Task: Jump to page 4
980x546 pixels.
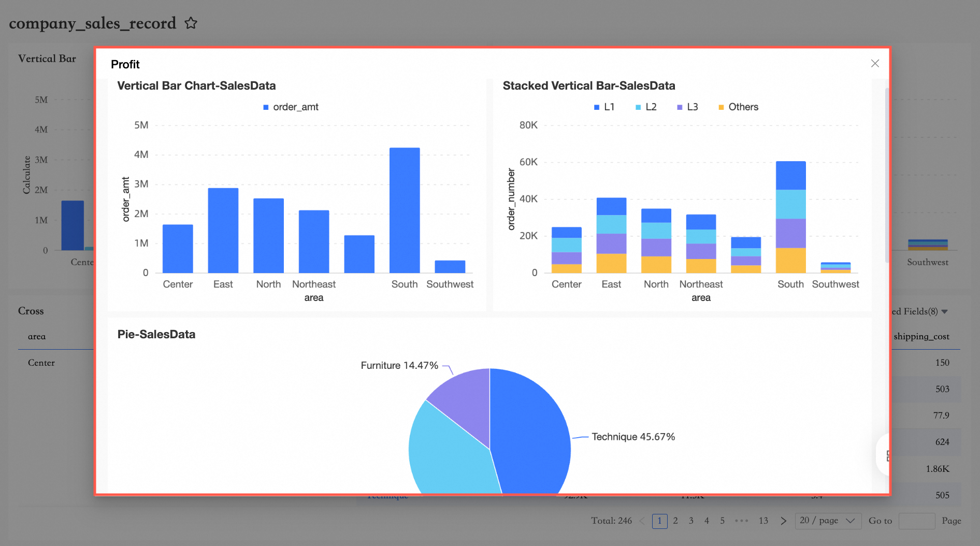Action: 707,521
